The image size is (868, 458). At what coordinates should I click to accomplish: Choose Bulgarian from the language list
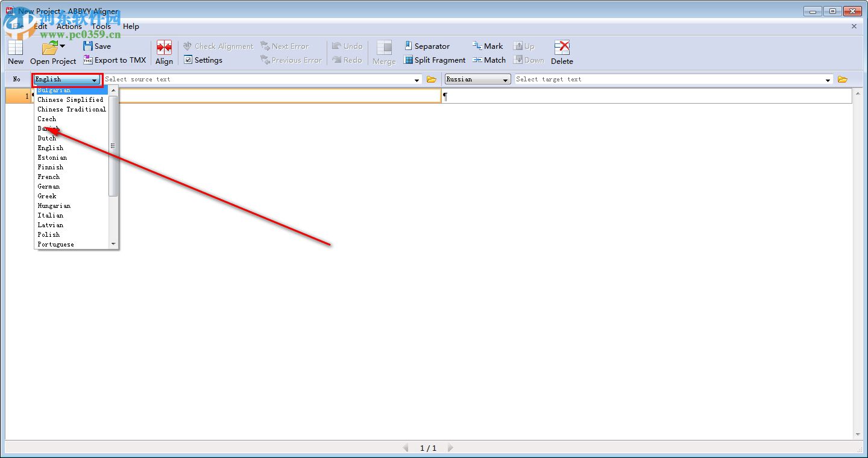[x=72, y=90]
